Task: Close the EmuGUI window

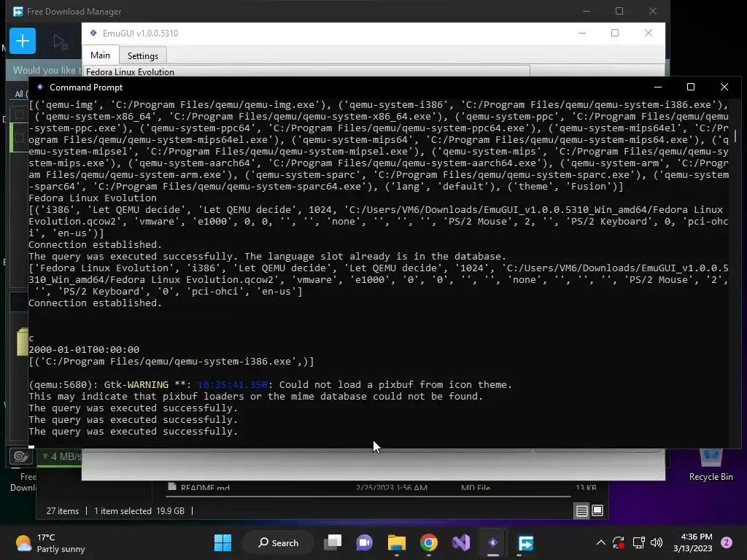Action: [x=649, y=33]
